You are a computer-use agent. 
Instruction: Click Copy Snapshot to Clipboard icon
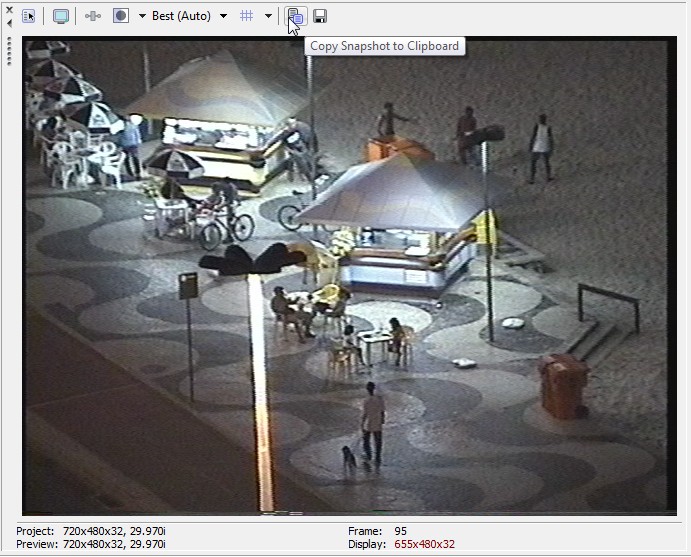[296, 16]
